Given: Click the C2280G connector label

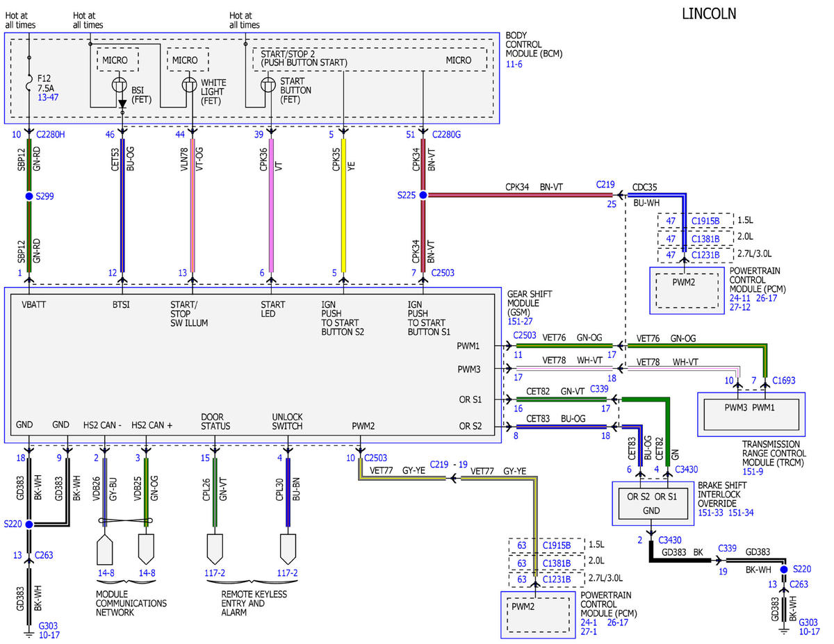Looking at the screenshot, I should coord(445,133).
